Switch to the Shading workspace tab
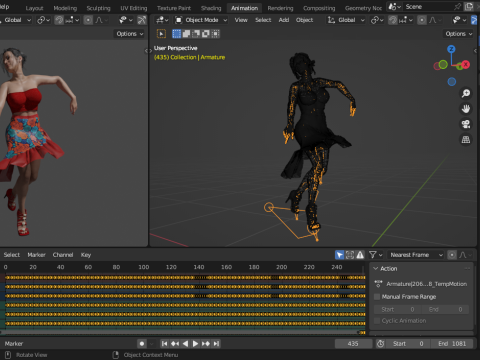The height and width of the screenshot is (360, 480). (211, 8)
